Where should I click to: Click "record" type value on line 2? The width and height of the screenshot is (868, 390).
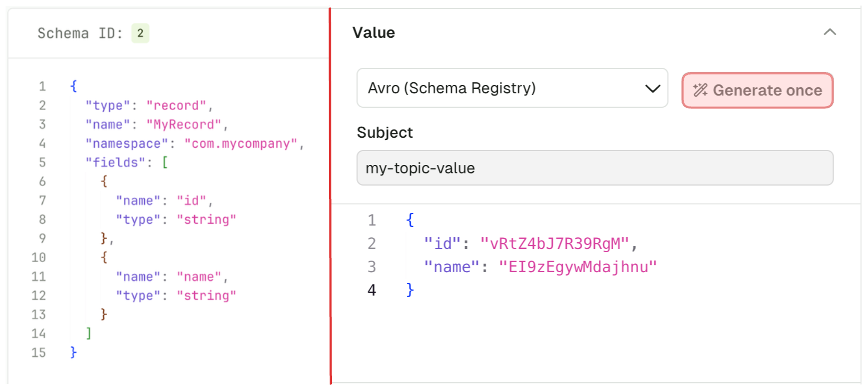click(x=176, y=105)
